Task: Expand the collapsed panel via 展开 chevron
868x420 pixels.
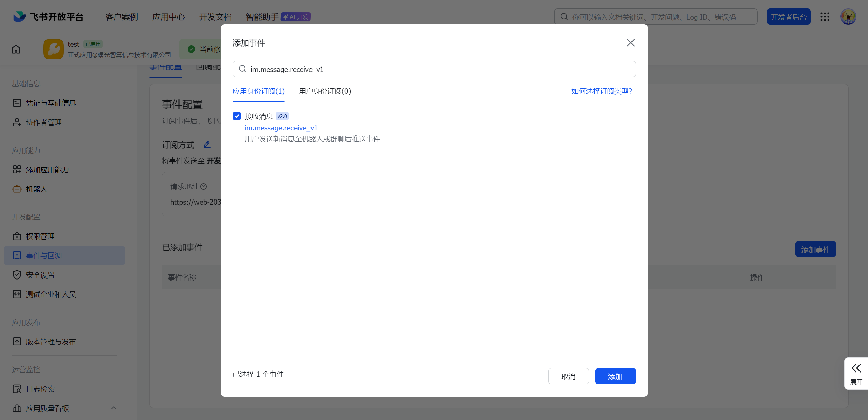Action: tap(856, 368)
